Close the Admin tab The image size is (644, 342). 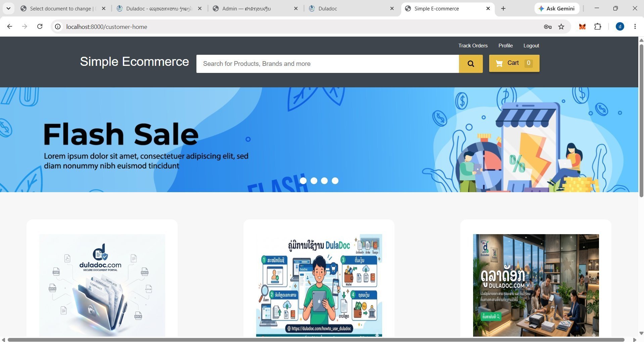point(296,9)
